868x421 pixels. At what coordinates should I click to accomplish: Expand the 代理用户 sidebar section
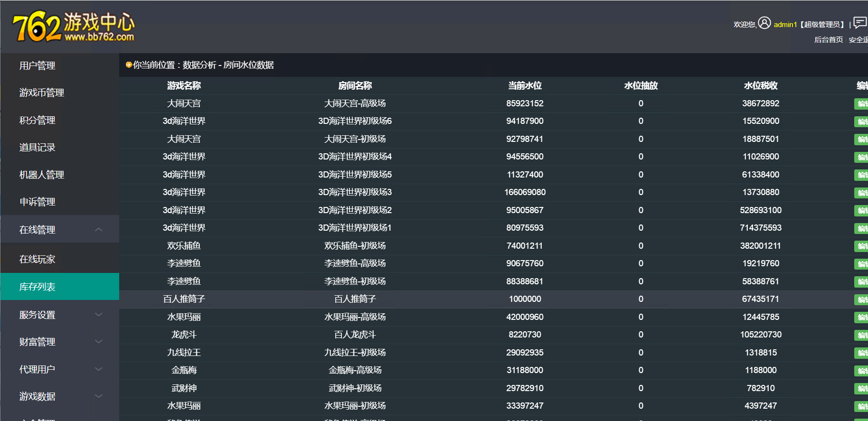[98, 369]
